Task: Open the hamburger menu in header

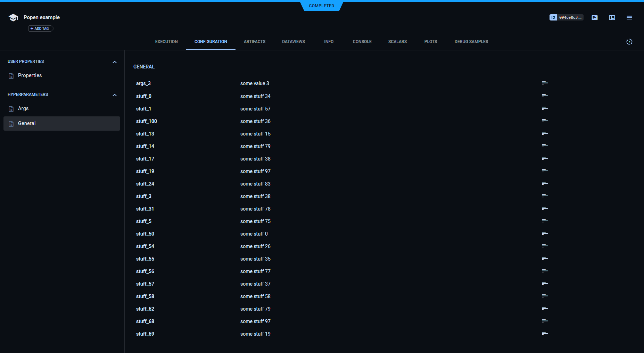Action: [629, 17]
